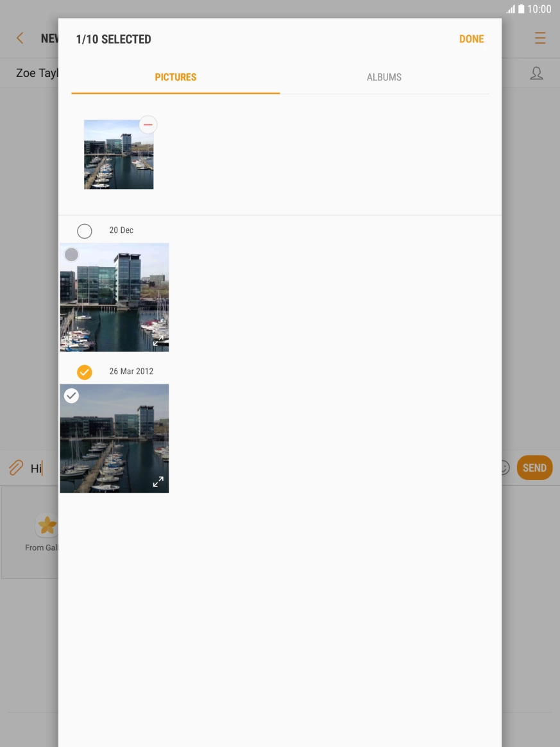This screenshot has height=747, width=560.
Task: Deselect all photos from 26 Mar 2012
Action: click(x=84, y=372)
